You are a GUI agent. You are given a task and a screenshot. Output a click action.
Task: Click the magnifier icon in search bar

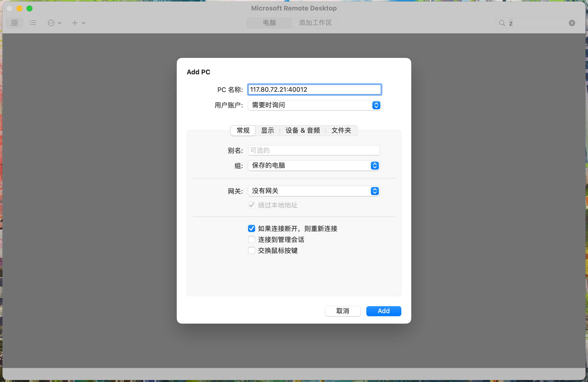coord(502,23)
